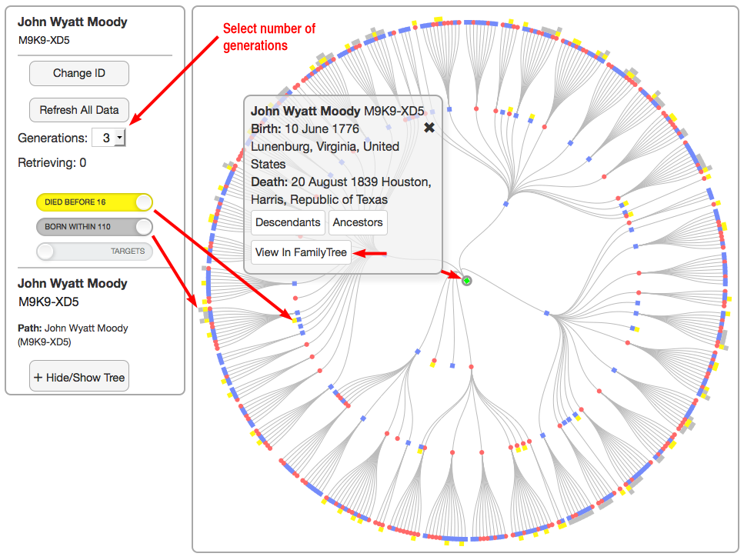Select the popup title John Wyatt Moody M9K9-XD5
This screenshot has width=744, height=560.
click(337, 111)
